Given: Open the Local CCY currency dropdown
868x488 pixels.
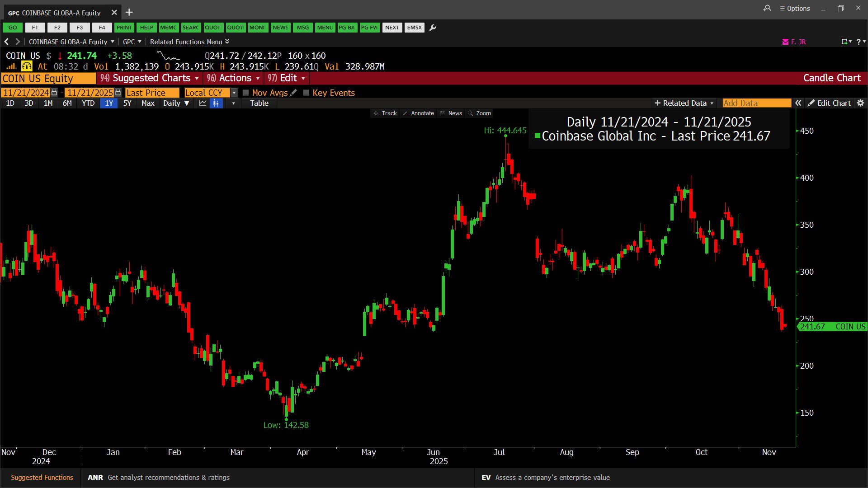Looking at the screenshot, I should click(234, 93).
